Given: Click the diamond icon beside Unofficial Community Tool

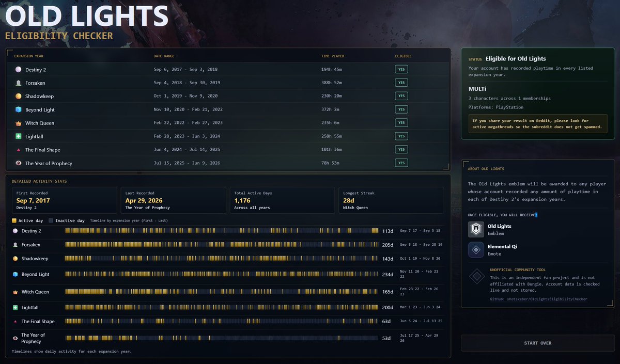Looking at the screenshot, I should coord(476,277).
